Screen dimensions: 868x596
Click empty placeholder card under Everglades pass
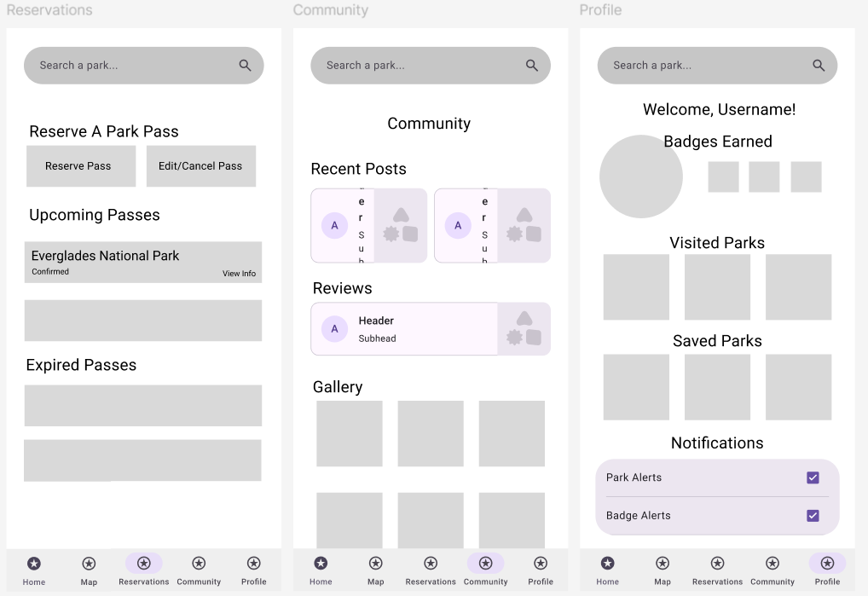point(143,321)
